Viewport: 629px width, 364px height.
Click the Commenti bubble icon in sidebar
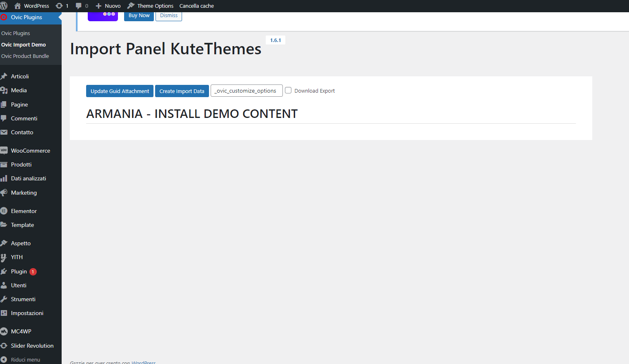(x=4, y=118)
